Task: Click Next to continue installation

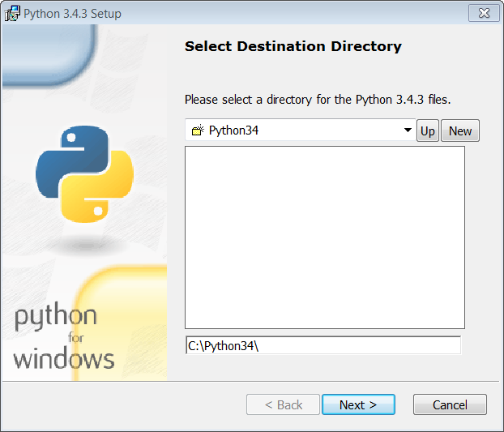Action: (358, 404)
